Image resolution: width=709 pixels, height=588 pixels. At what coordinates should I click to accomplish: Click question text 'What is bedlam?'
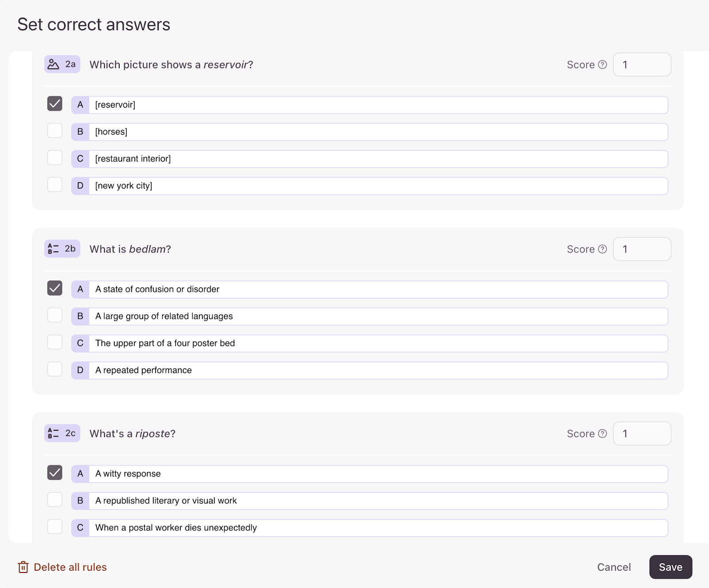coord(130,249)
